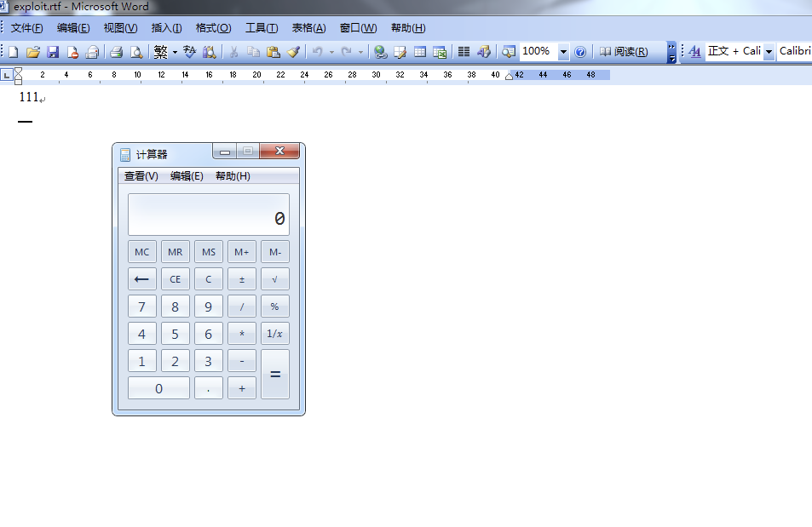This screenshot has height=527, width=812.
Task: Click the right indent marker on ruler
Action: [509, 77]
